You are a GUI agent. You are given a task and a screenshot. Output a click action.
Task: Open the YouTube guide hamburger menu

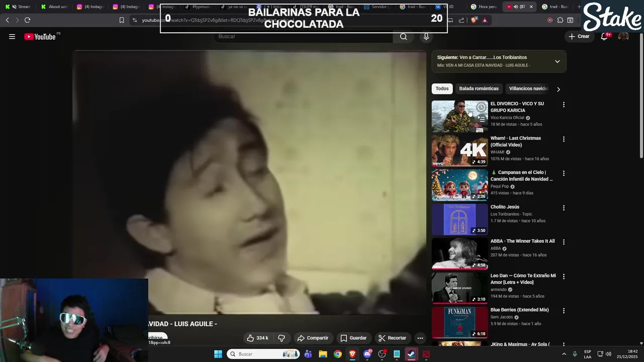pos(12,37)
